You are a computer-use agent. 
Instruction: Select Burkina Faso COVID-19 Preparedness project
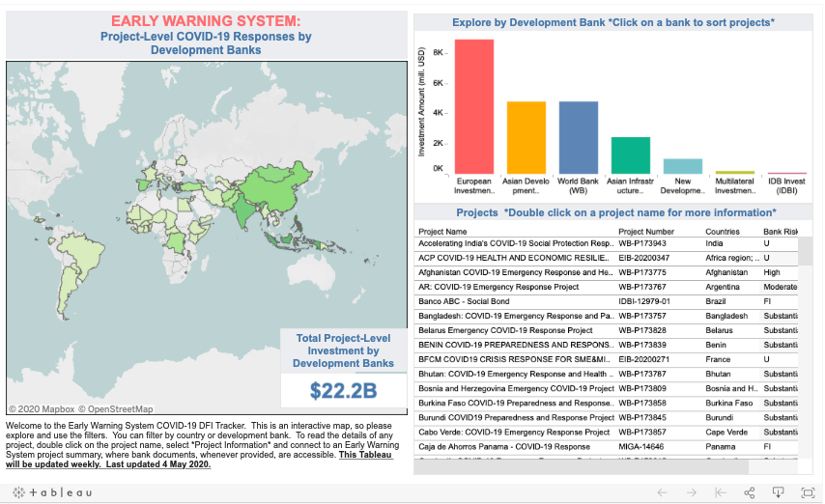click(x=516, y=403)
